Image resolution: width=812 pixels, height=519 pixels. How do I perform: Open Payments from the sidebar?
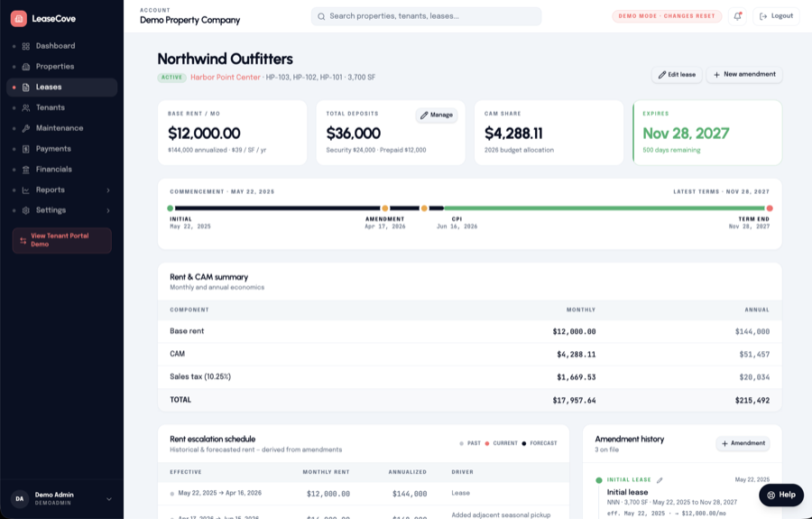click(61, 149)
